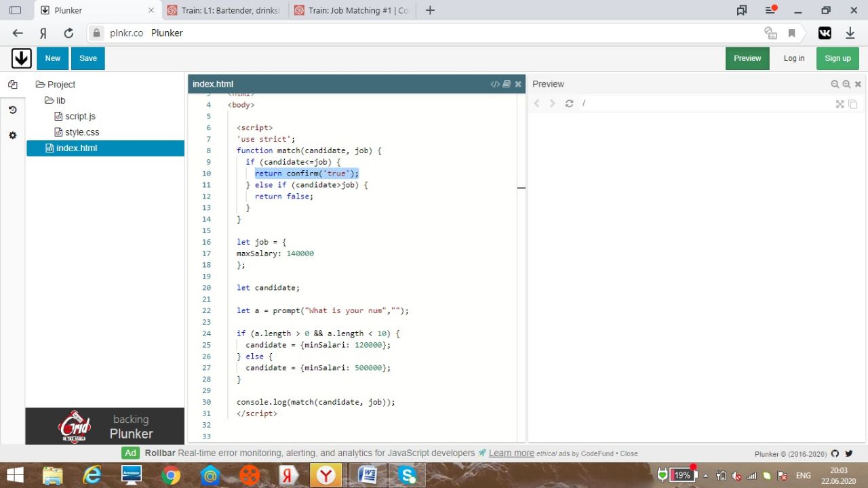
Task: Open the files panel sidebar icon
Action: point(12,85)
